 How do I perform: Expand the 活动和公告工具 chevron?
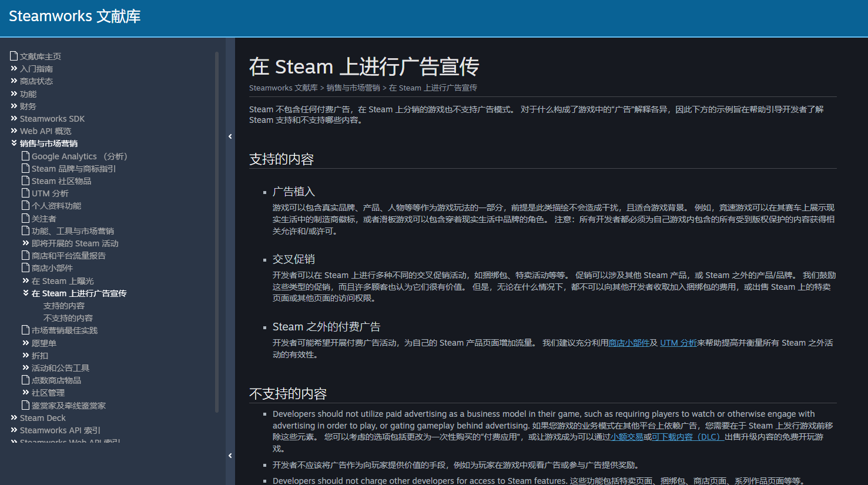(x=26, y=367)
